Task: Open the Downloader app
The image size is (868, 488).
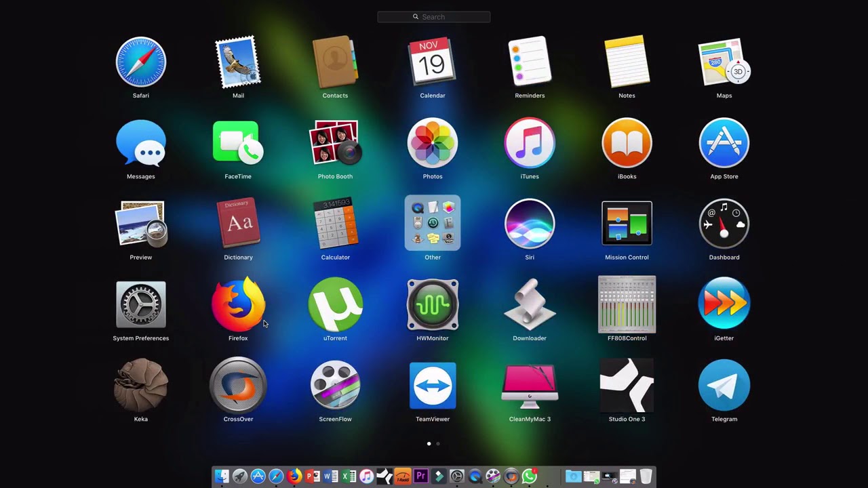Action: tap(530, 304)
